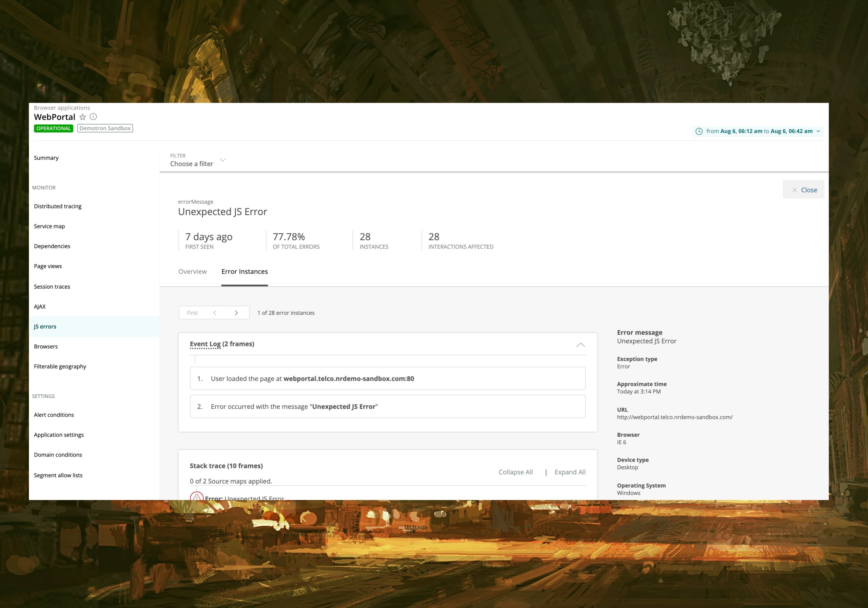Screen dimensions: 868x608
Task: Click the 'Unexpected JS Error' panel title
Action: [223, 212]
